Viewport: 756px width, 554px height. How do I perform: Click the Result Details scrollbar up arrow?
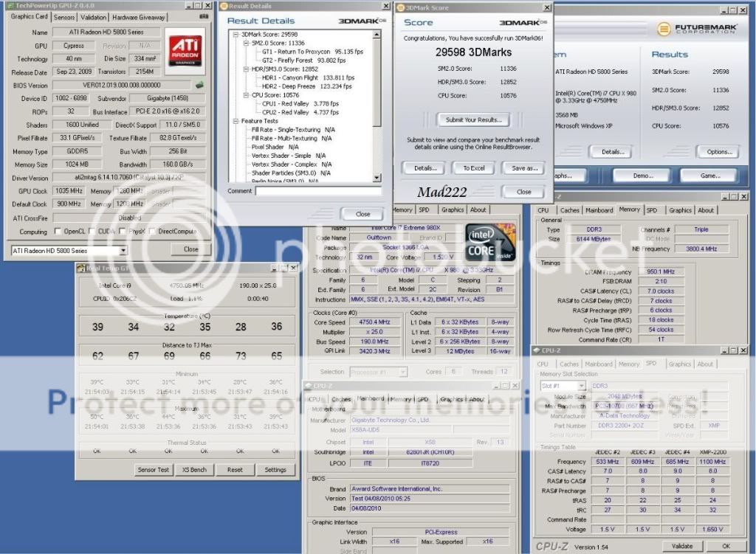377,35
